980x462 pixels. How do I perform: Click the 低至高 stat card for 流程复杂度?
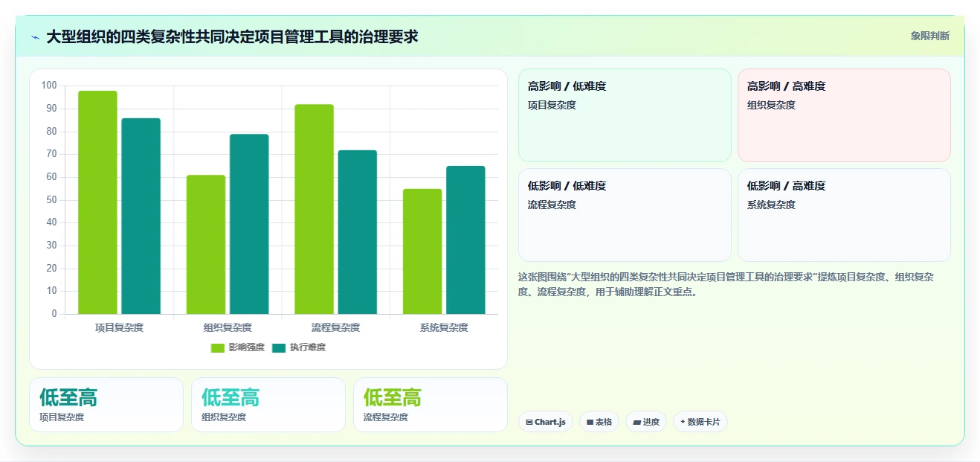(x=431, y=405)
